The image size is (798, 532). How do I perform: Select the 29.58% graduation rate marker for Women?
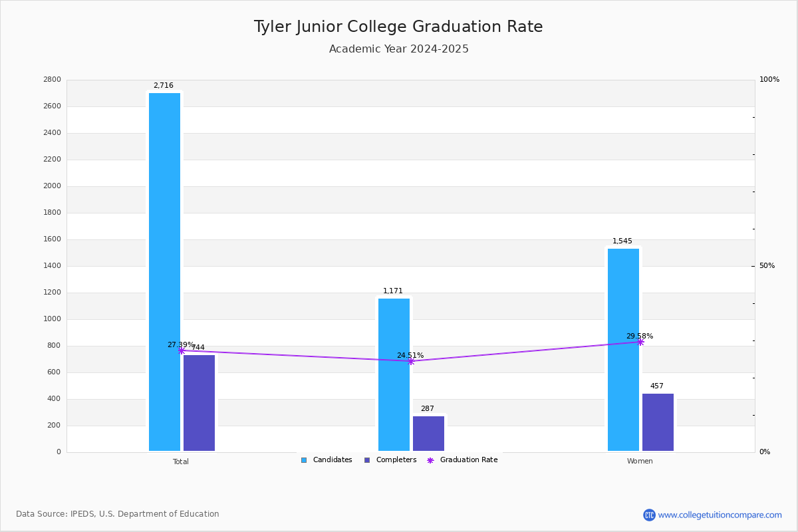pyautogui.click(x=640, y=342)
